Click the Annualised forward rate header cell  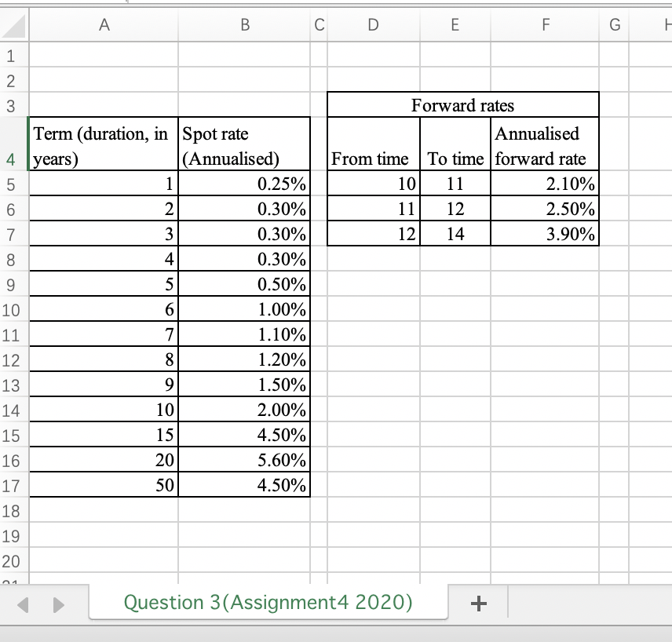545,145
